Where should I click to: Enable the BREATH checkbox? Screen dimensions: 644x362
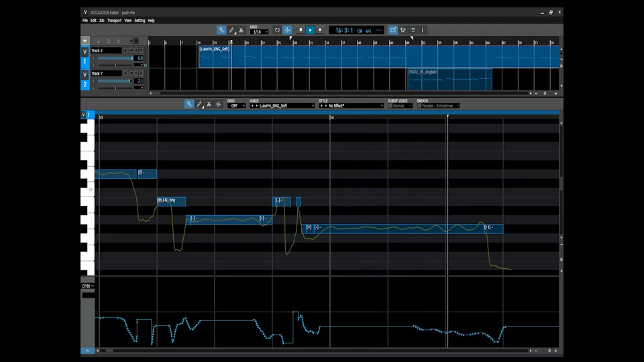(419, 106)
